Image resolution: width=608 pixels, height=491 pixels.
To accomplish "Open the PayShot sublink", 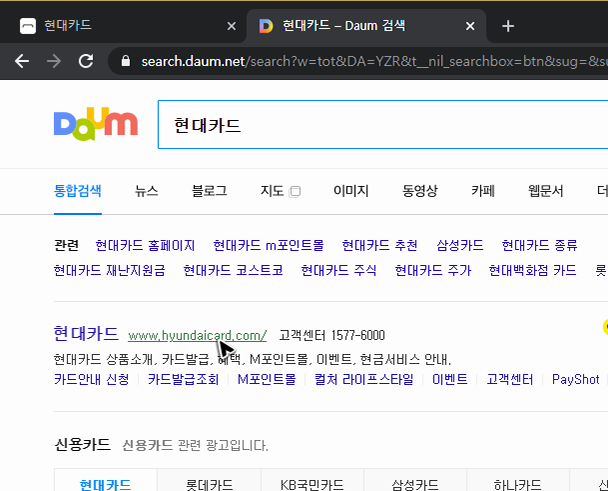I will [x=576, y=379].
